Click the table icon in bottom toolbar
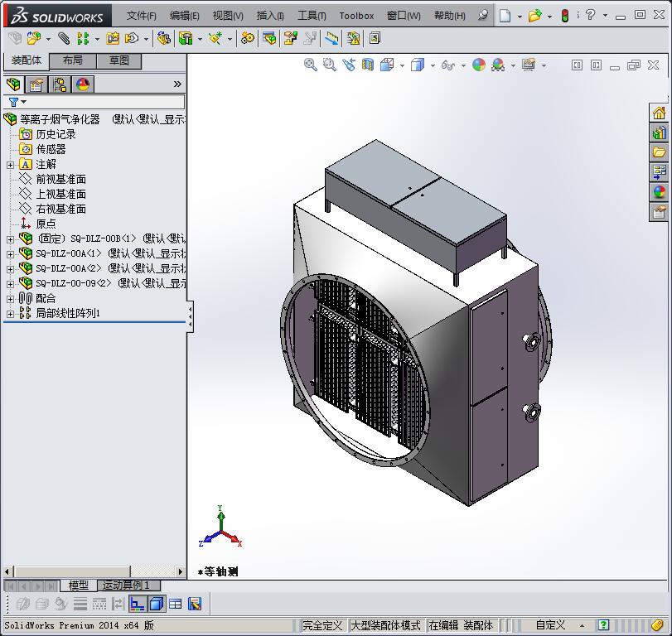This screenshot has height=636, width=672. tap(176, 604)
